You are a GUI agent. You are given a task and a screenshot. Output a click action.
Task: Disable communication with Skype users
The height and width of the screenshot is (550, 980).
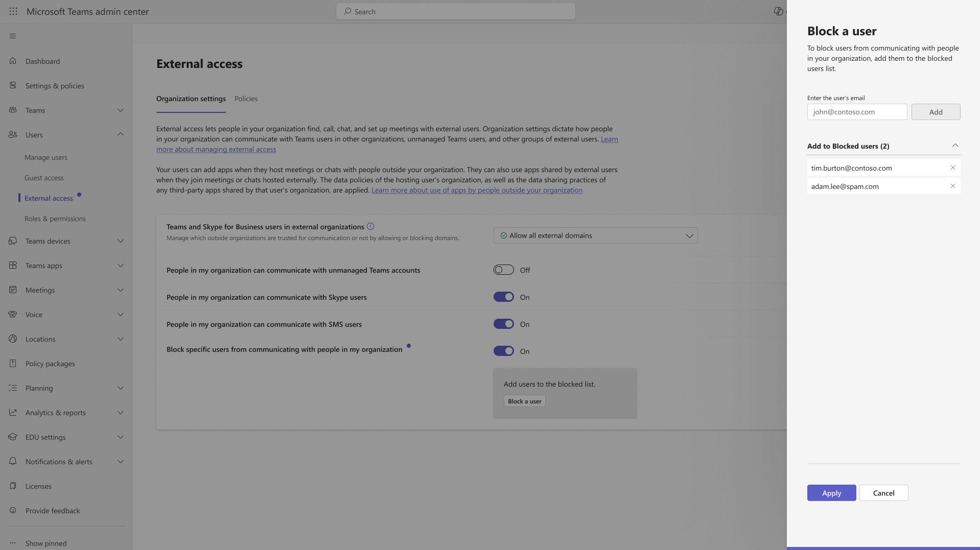(x=504, y=296)
